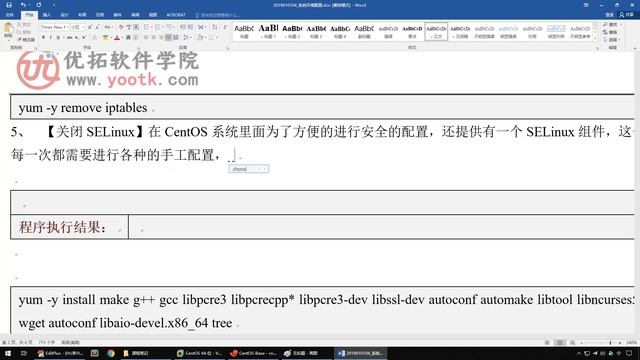The height and width of the screenshot is (360, 640).
Task: Open the ACROBAT tab
Action: coord(176,15)
